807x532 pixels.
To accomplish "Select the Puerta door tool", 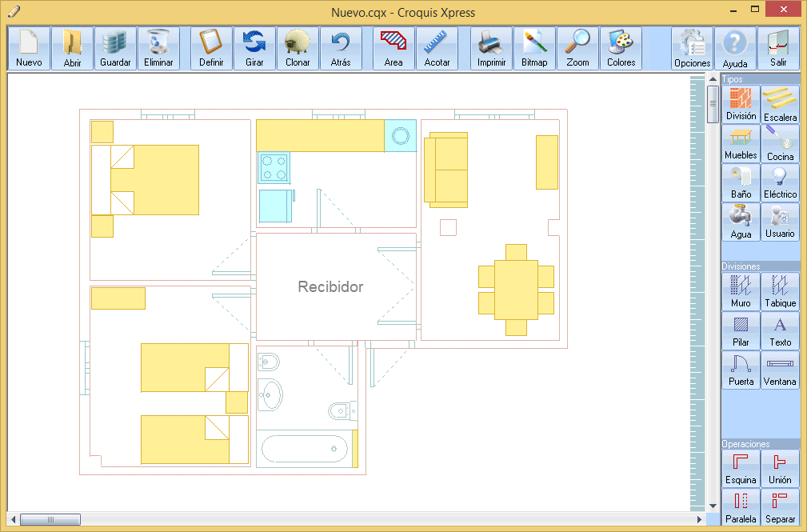I will pyautogui.click(x=741, y=370).
